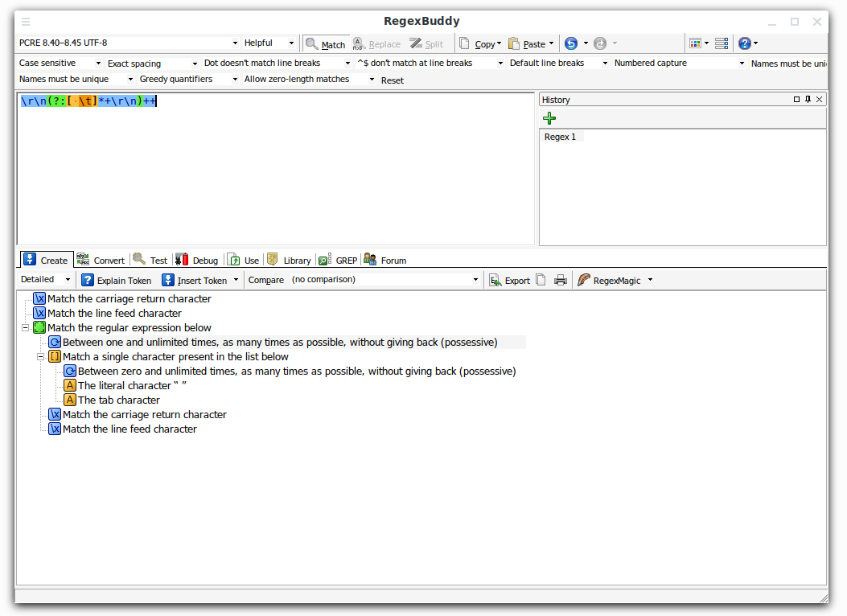847x616 pixels.
Task: Open the PCRE flavor dropdown
Action: 234,43
